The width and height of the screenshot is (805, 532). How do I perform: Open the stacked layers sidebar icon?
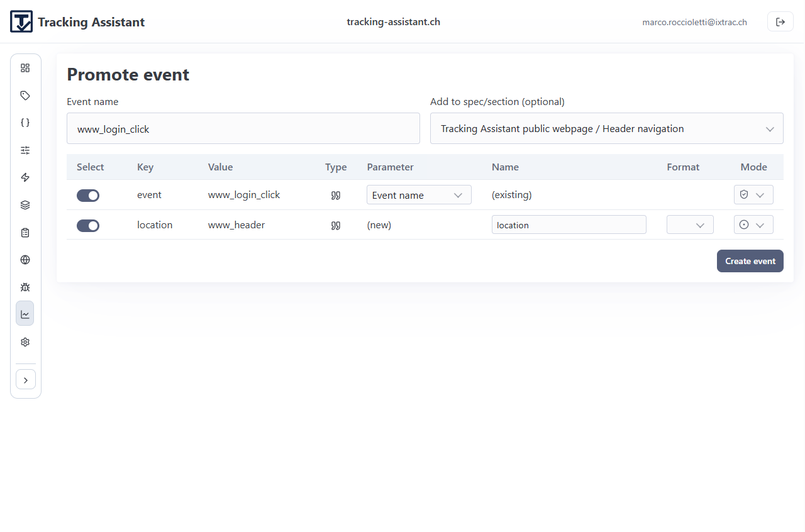pyautogui.click(x=25, y=205)
